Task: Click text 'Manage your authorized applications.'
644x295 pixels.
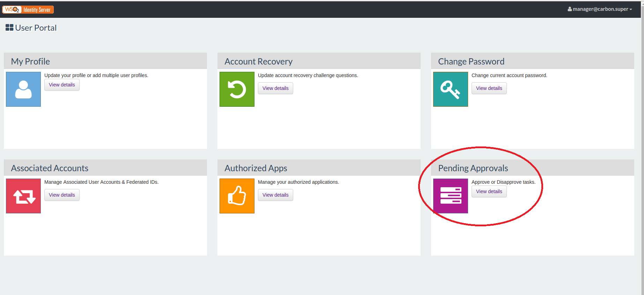Action: pos(298,182)
